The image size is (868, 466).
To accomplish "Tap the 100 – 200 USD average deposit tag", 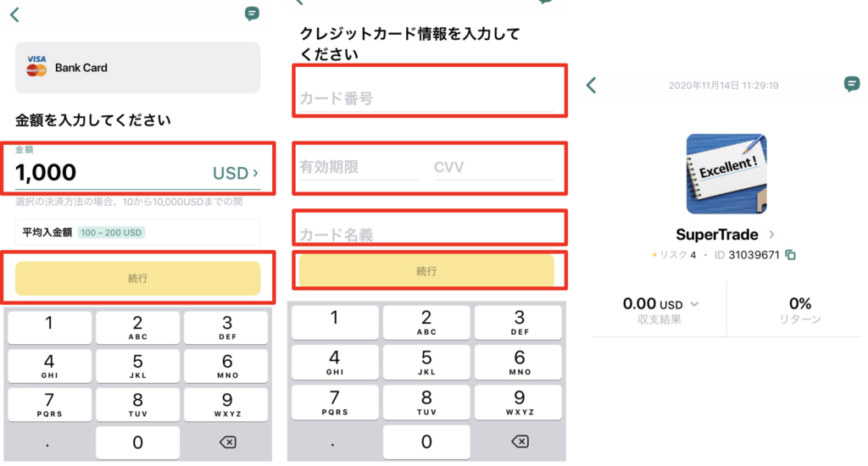I will click(x=111, y=232).
